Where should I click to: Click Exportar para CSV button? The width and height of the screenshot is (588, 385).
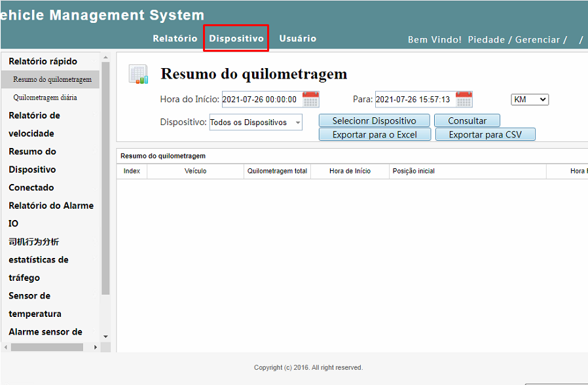[x=485, y=135]
